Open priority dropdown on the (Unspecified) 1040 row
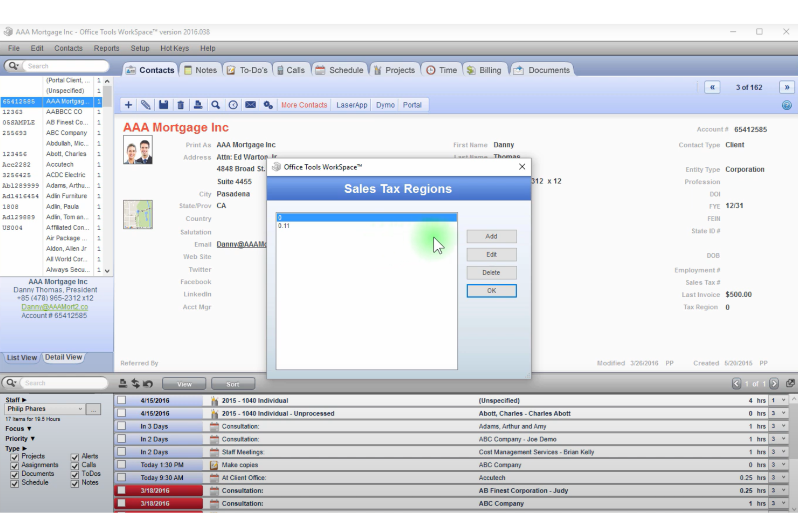The width and height of the screenshot is (798, 532). tap(778, 400)
